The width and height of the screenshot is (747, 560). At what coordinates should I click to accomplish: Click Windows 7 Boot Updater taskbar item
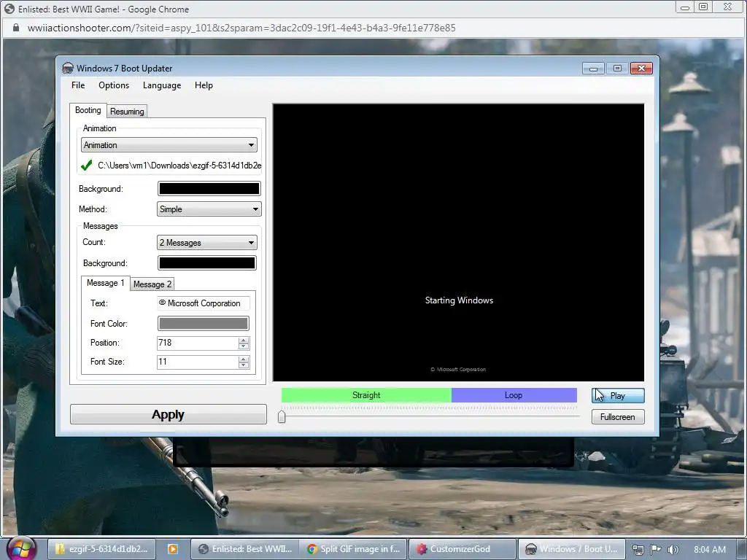[x=571, y=549]
